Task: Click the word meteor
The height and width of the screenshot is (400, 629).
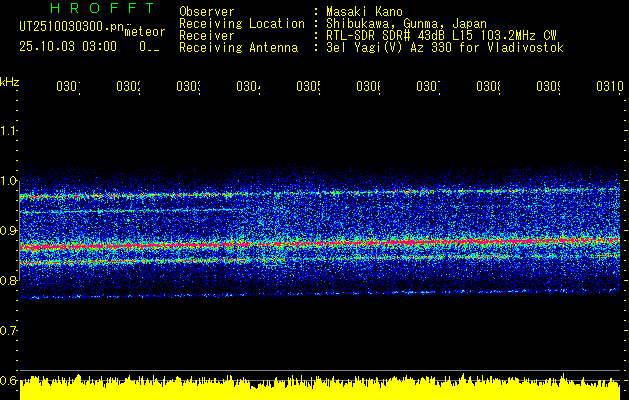Action: [145, 32]
